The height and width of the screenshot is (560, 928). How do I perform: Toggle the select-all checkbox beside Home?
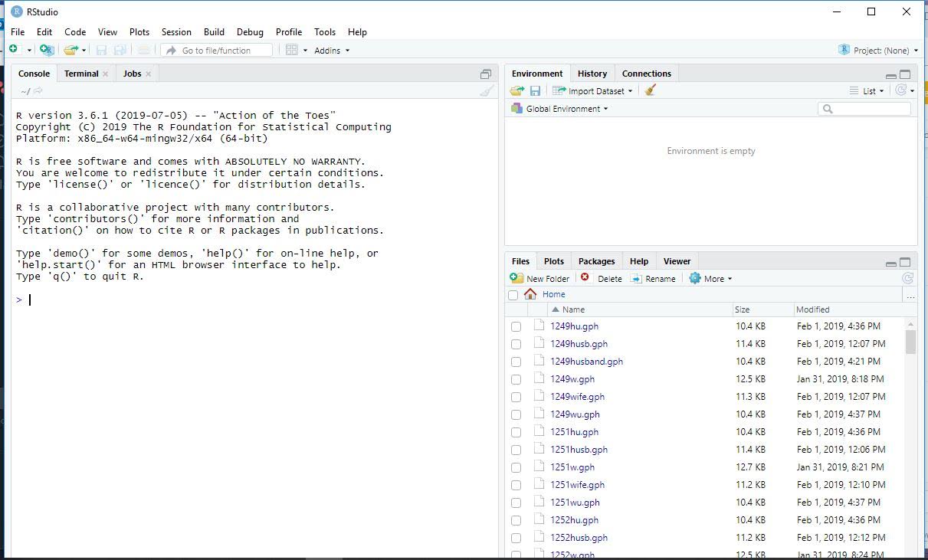513,295
